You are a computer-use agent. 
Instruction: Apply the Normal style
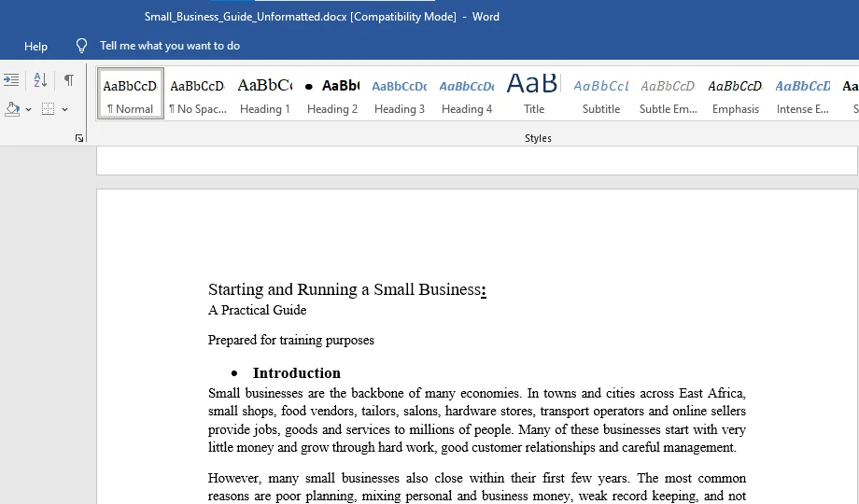[x=131, y=93]
